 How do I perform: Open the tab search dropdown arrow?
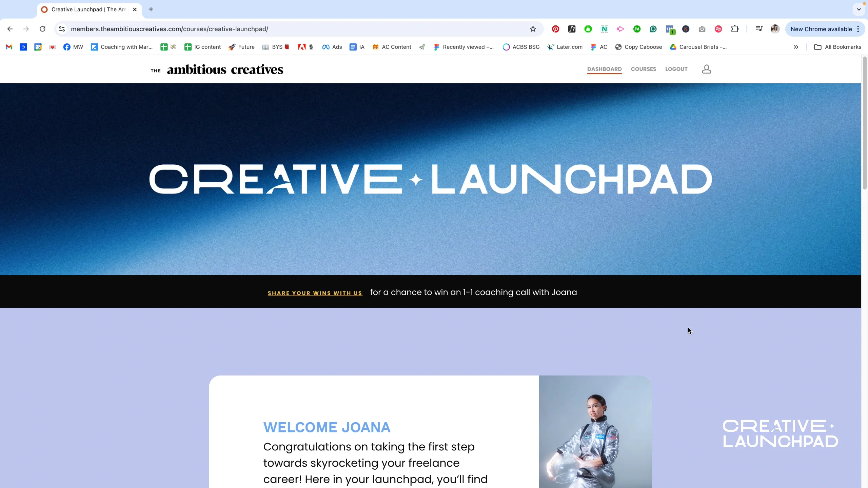click(x=859, y=9)
